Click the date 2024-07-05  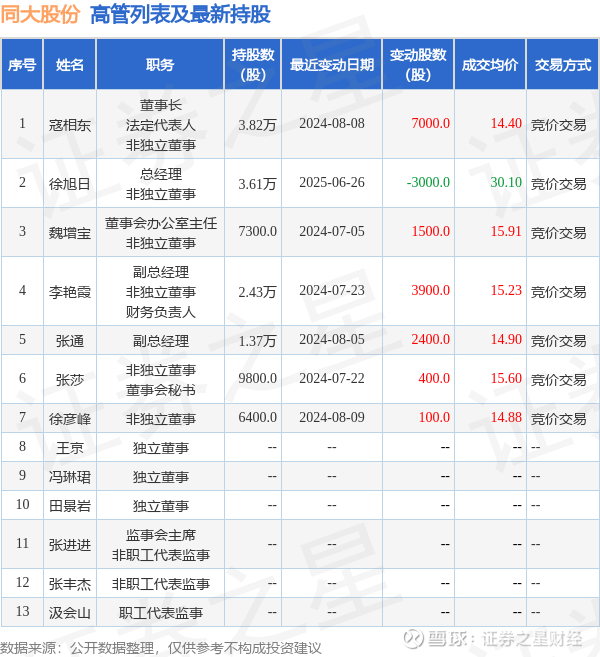tap(331, 231)
